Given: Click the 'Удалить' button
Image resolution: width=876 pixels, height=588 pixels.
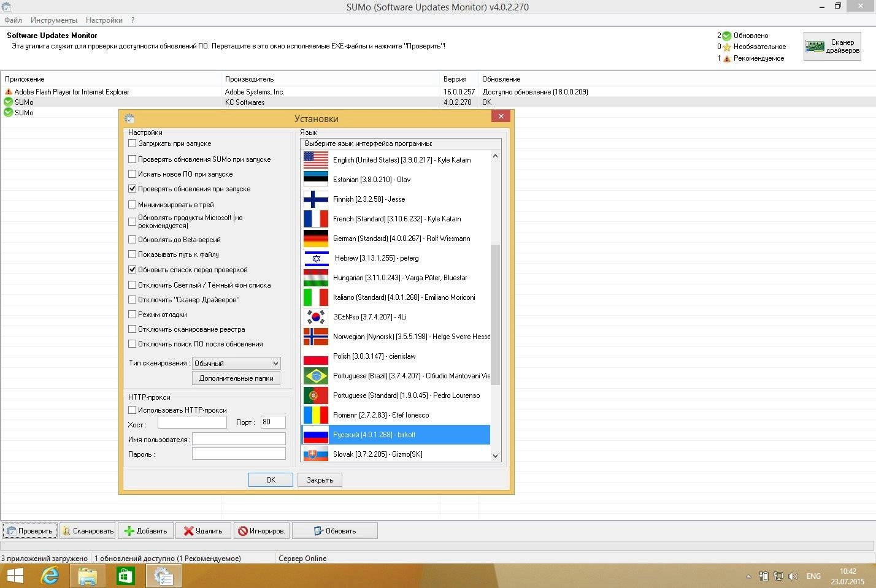Looking at the screenshot, I should [204, 531].
